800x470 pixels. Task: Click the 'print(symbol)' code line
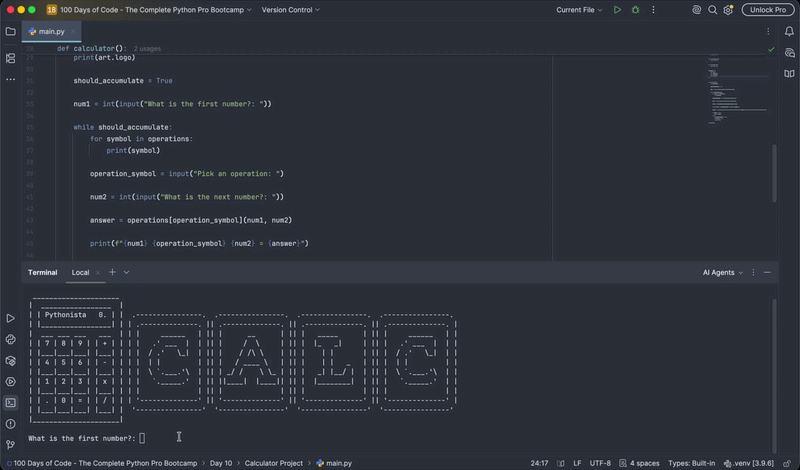(133, 151)
